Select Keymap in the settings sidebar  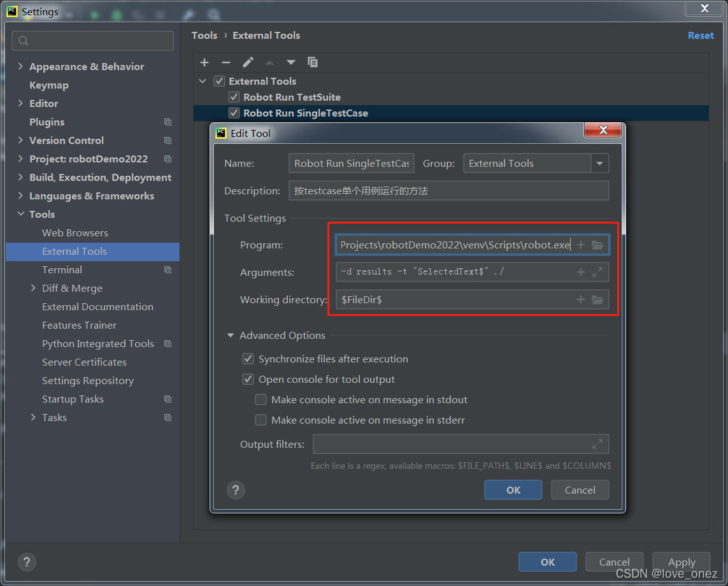coord(48,85)
